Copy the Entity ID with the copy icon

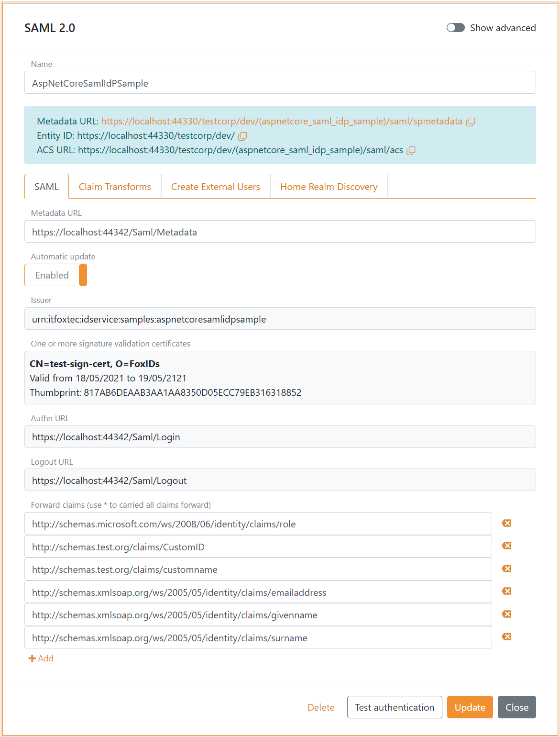tap(243, 136)
